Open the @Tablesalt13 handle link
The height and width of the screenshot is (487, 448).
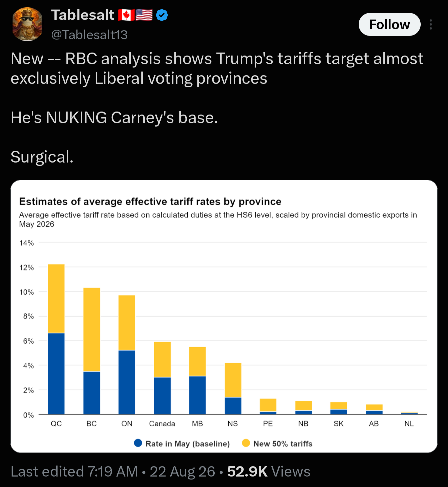[x=89, y=35]
